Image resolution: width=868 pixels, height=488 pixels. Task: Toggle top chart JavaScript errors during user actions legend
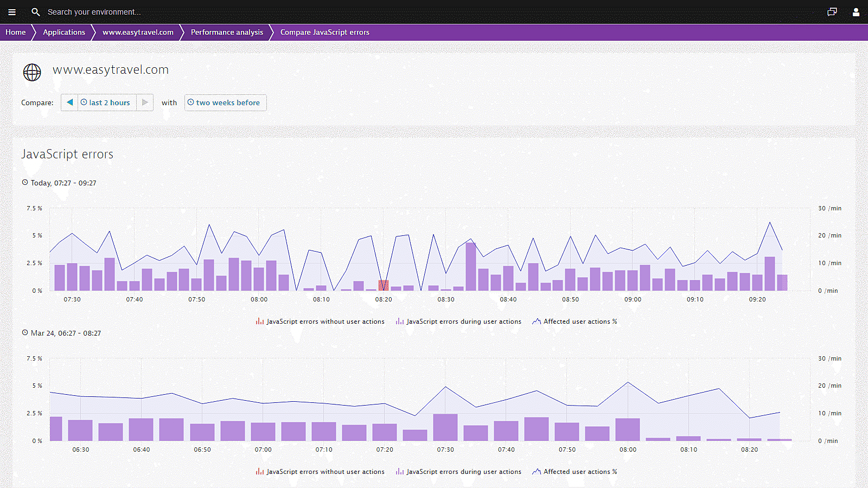pyautogui.click(x=458, y=322)
